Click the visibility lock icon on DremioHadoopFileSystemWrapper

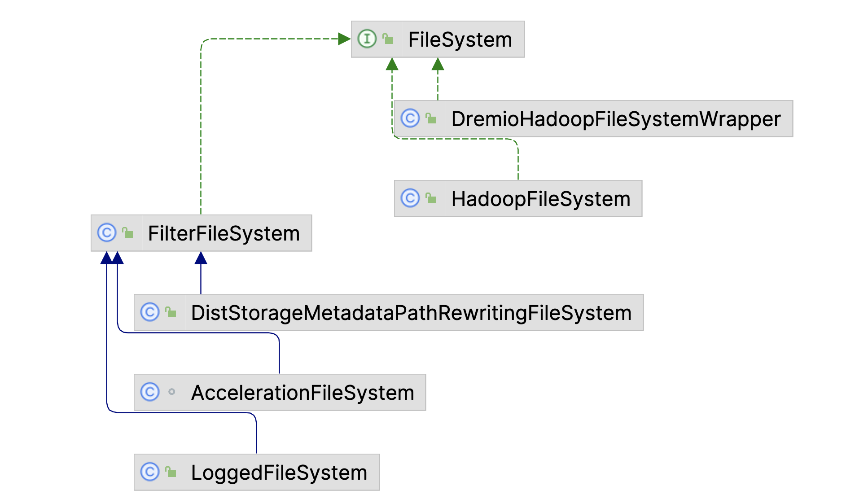(431, 118)
